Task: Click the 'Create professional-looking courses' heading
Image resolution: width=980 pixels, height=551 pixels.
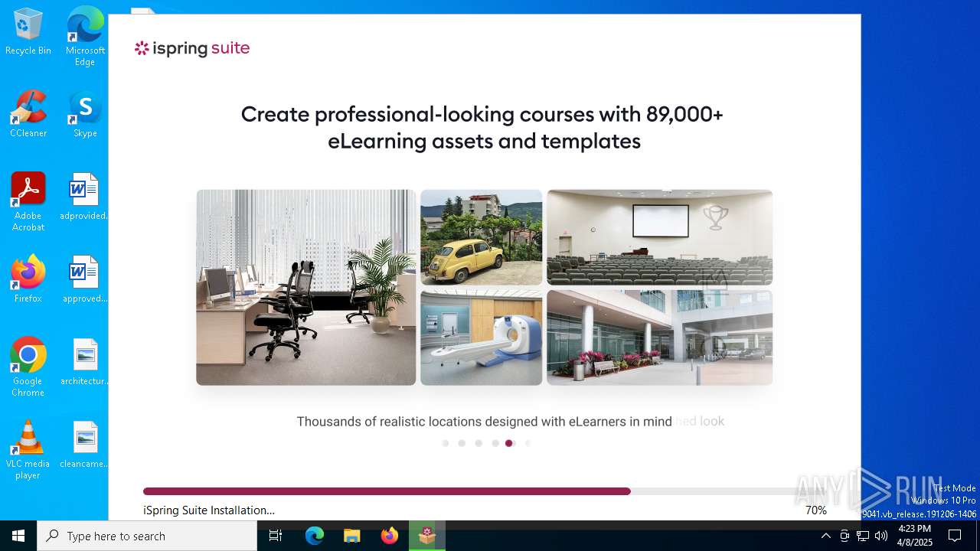Action: tap(482, 128)
